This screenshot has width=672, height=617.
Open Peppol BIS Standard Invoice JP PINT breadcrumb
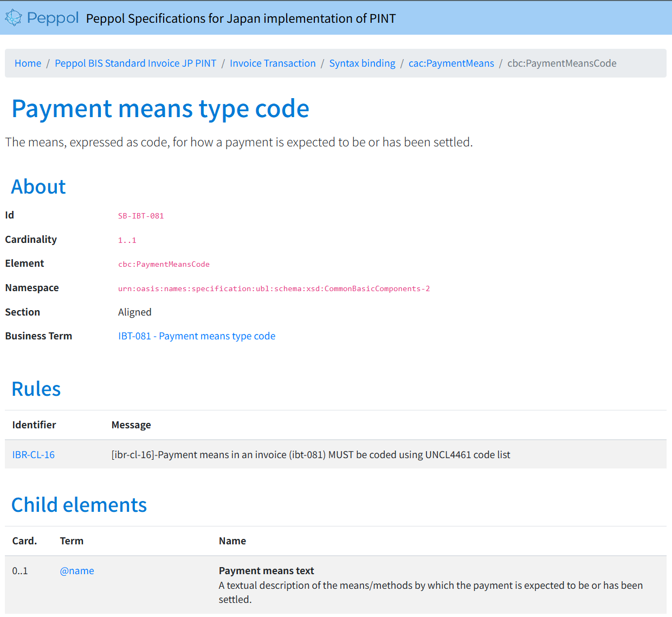coord(135,63)
